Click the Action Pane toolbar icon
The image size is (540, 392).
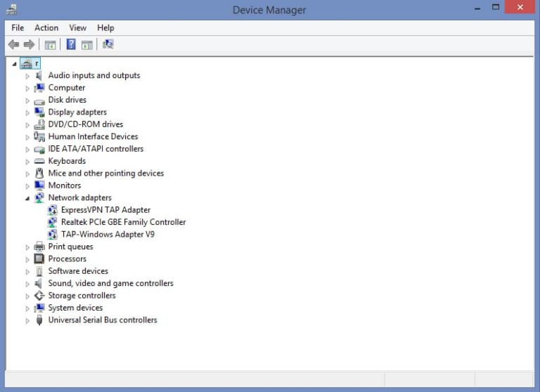pyautogui.click(x=86, y=45)
